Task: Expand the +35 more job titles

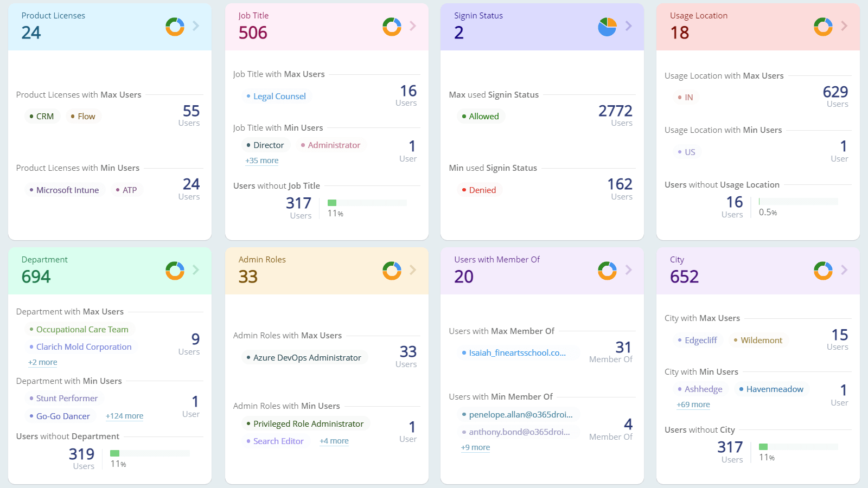Action: click(x=262, y=160)
